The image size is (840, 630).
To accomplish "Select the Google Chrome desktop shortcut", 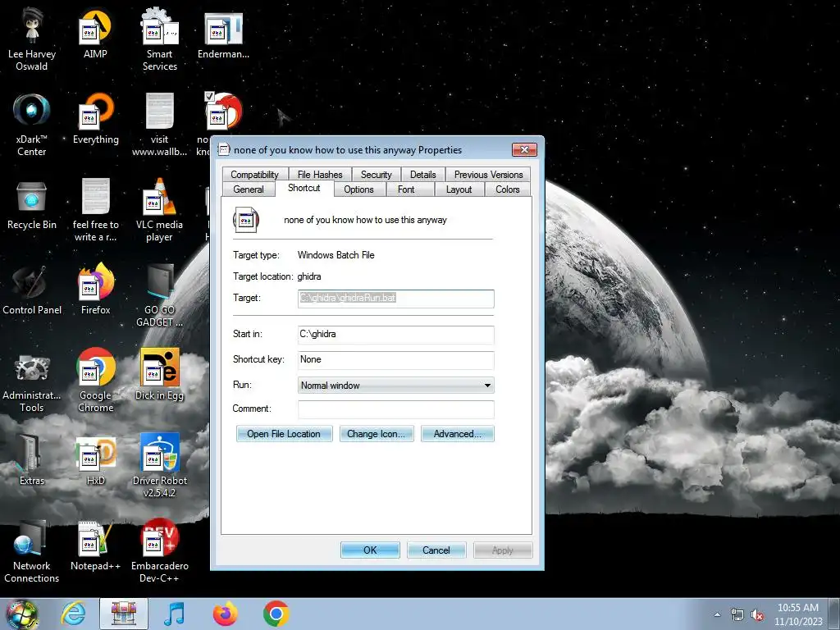I will click(x=96, y=381).
